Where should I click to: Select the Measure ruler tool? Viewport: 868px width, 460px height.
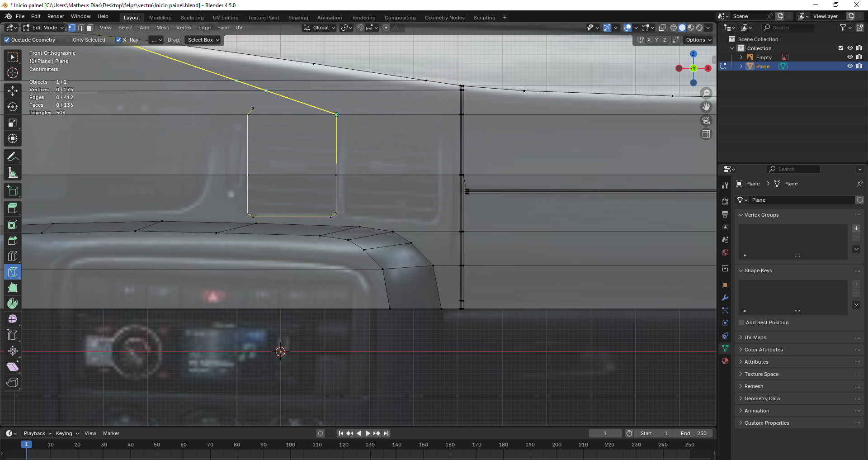point(13,173)
